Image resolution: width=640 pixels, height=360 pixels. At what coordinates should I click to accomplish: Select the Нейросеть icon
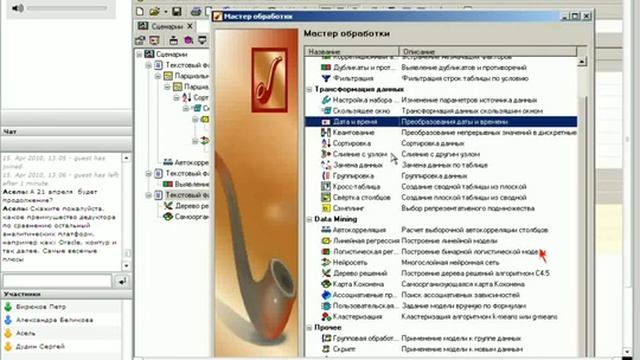click(x=326, y=262)
